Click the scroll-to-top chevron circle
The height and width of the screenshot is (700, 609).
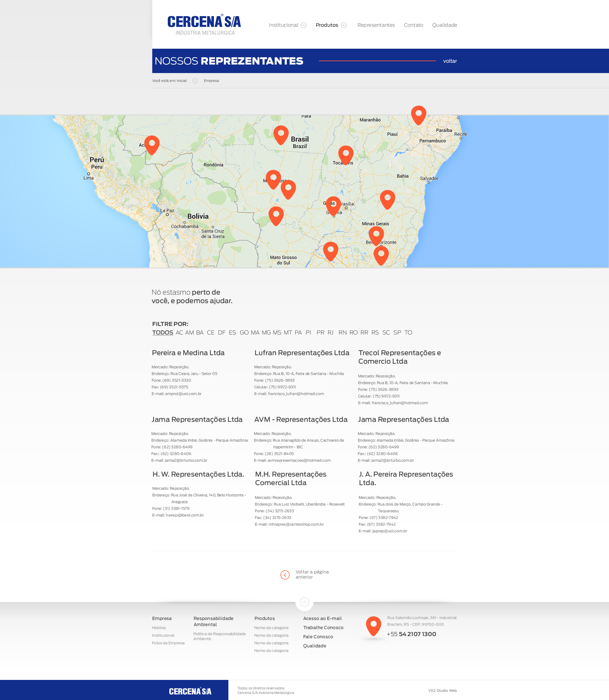click(304, 602)
